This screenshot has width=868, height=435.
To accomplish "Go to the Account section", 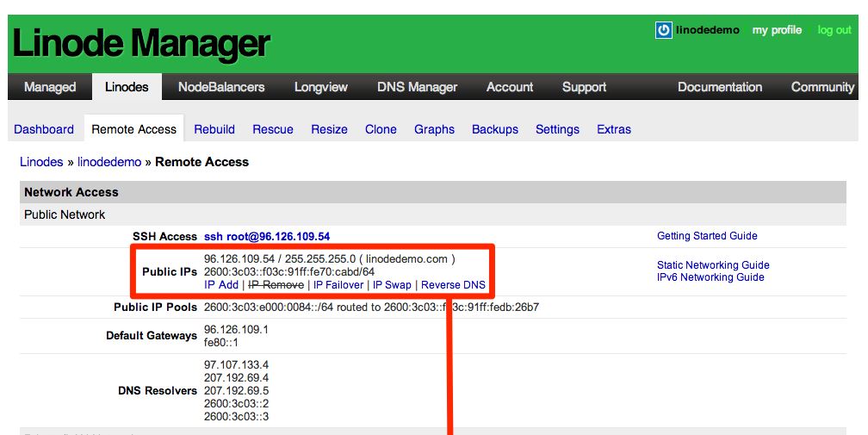I will pyautogui.click(x=510, y=87).
